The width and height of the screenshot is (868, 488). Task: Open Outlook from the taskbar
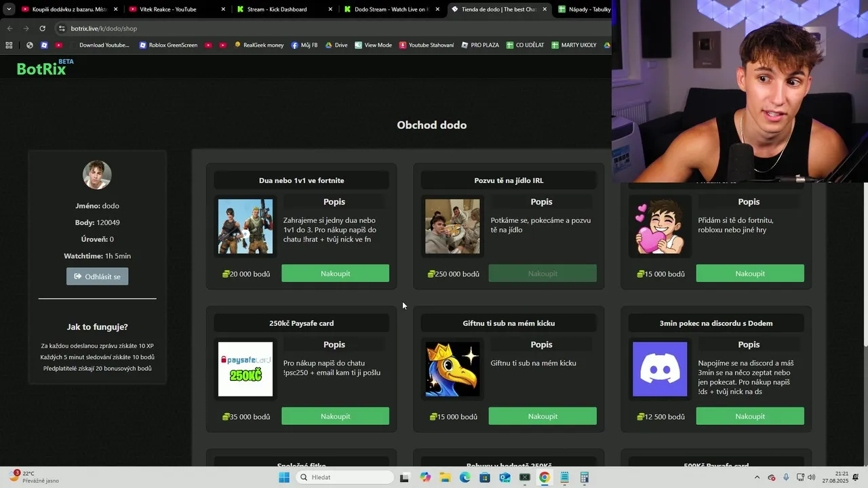click(505, 477)
